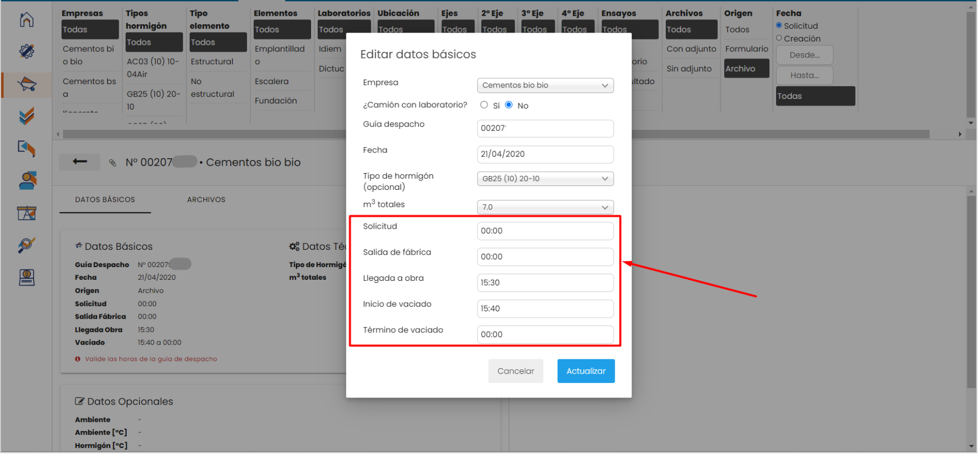Screen dimensions: 980x456
Task: Open Tipo de hormigón dropdown
Action: (x=545, y=179)
